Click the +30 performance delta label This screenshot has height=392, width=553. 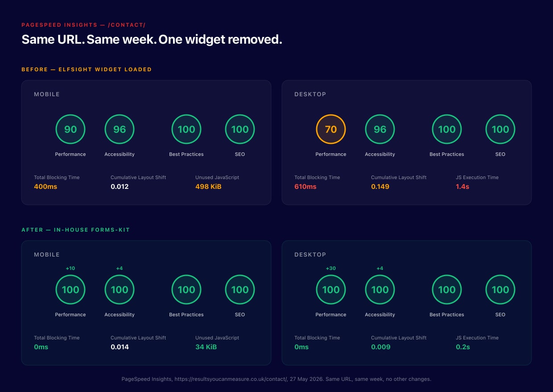(x=331, y=269)
